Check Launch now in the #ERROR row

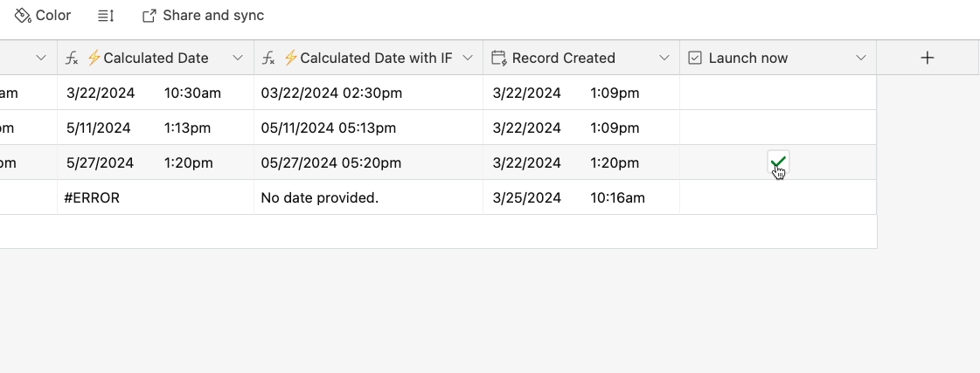tap(778, 197)
